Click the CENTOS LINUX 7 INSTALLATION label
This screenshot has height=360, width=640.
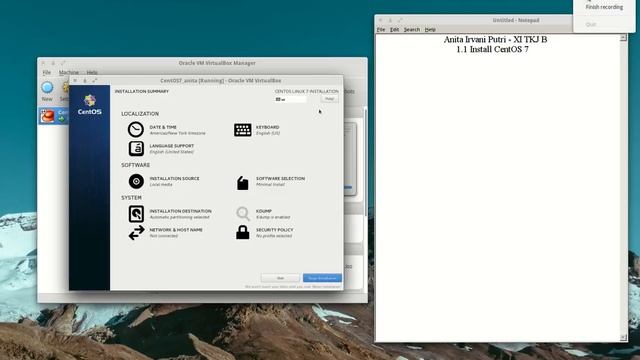(x=307, y=91)
